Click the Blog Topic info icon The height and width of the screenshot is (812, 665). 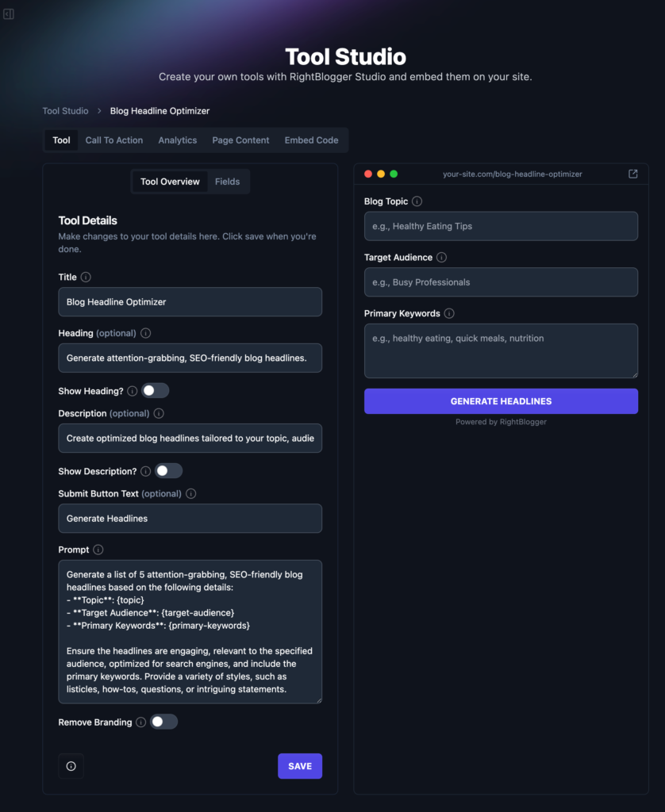pos(418,201)
